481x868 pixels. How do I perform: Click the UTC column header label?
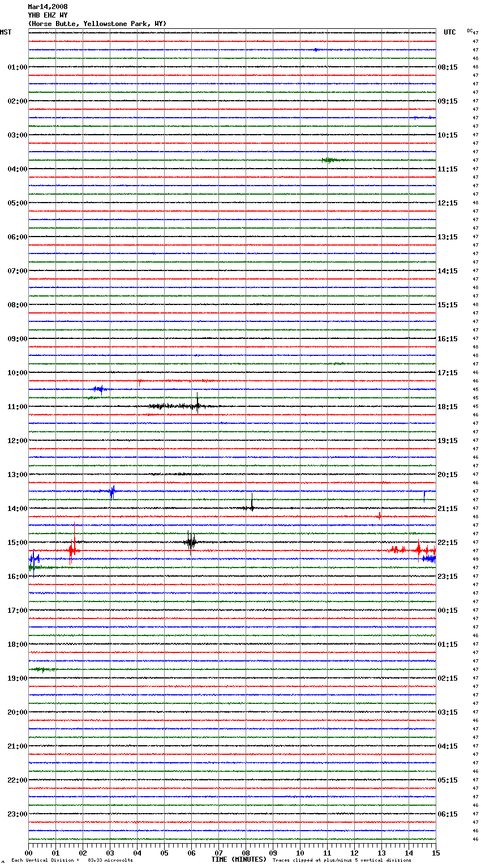(x=450, y=32)
